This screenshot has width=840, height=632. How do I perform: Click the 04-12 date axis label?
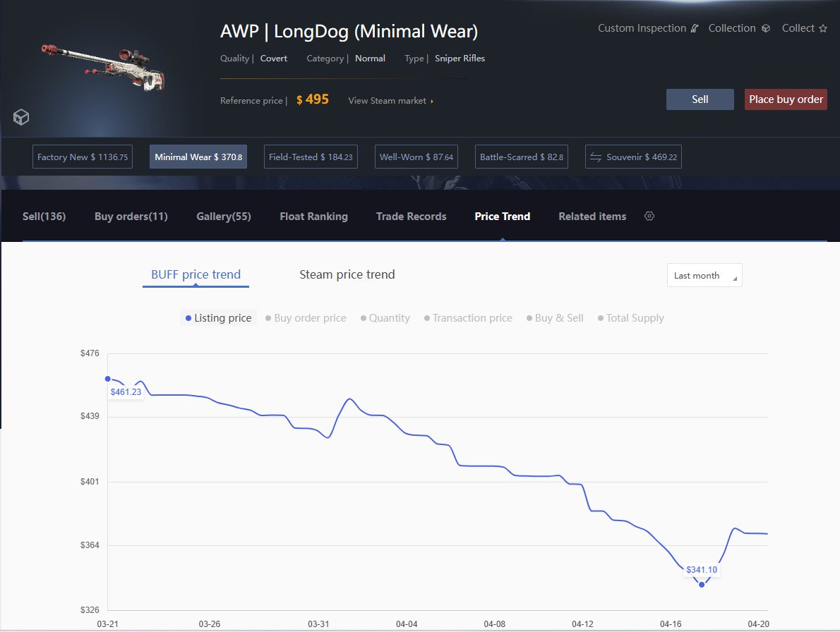[582, 624]
